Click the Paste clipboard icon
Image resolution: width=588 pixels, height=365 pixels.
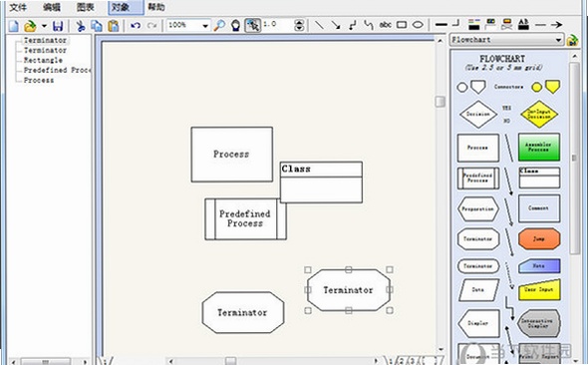[114, 26]
